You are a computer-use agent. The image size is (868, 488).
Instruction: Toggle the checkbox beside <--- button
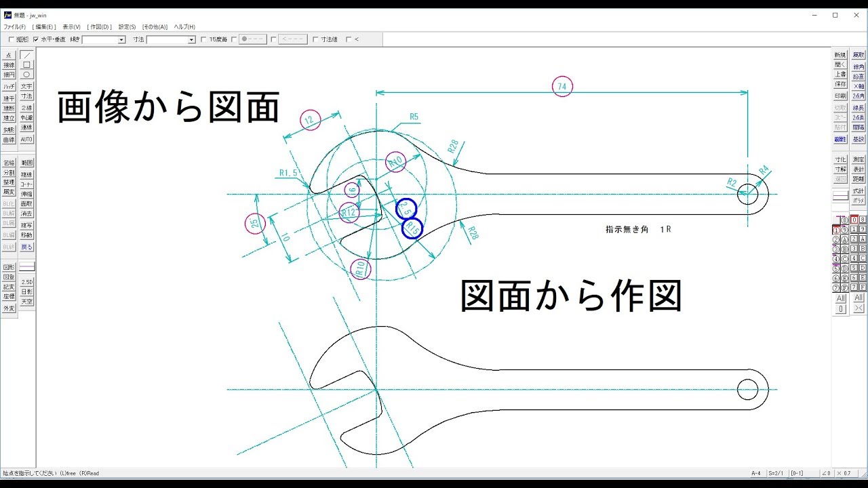pyautogui.click(x=273, y=39)
